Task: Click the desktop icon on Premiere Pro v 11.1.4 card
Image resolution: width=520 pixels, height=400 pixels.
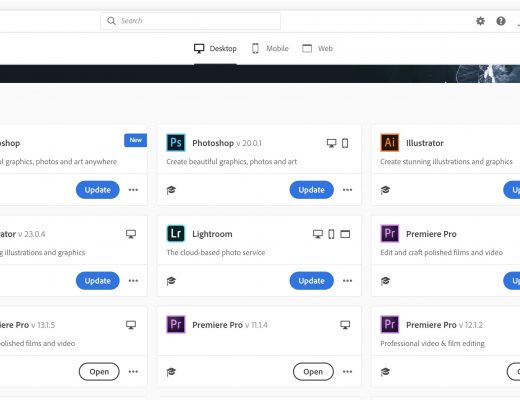Action: tap(345, 325)
